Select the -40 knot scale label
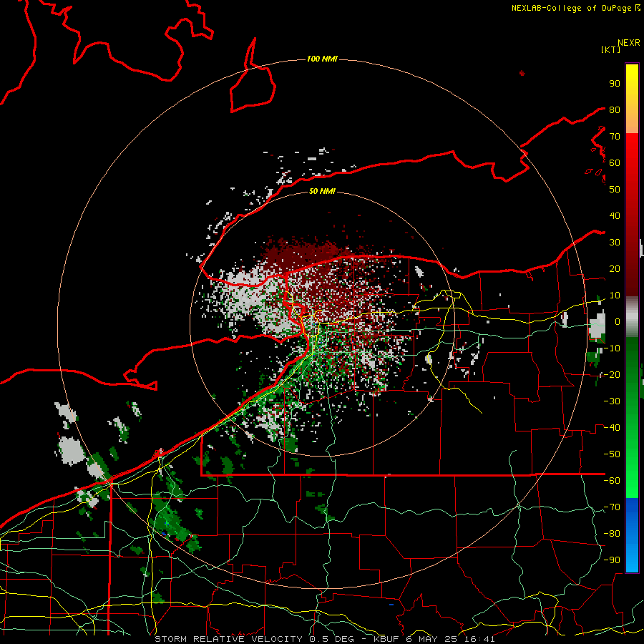Viewport: 644px width, 644px height. point(612,428)
